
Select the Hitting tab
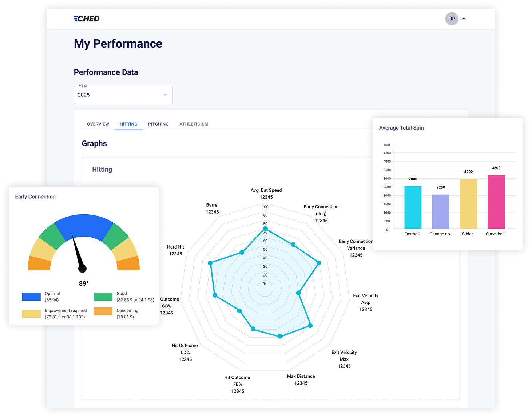[x=128, y=124]
